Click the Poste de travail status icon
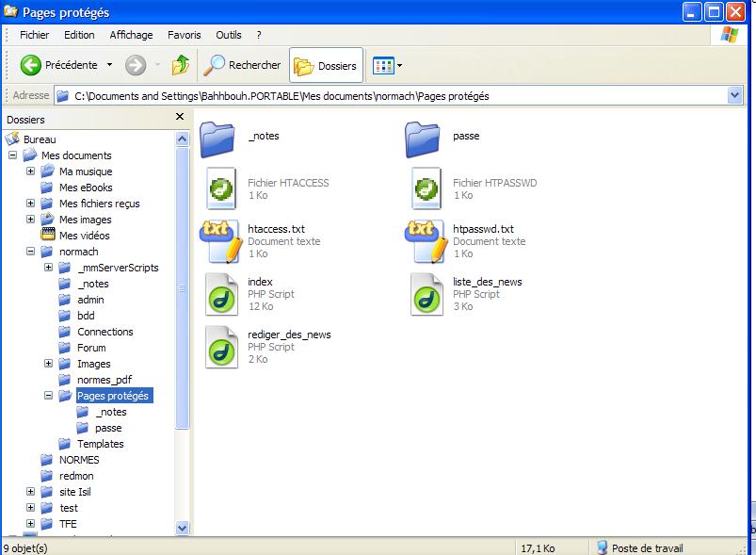The height and width of the screenshot is (555, 756). coord(602,547)
